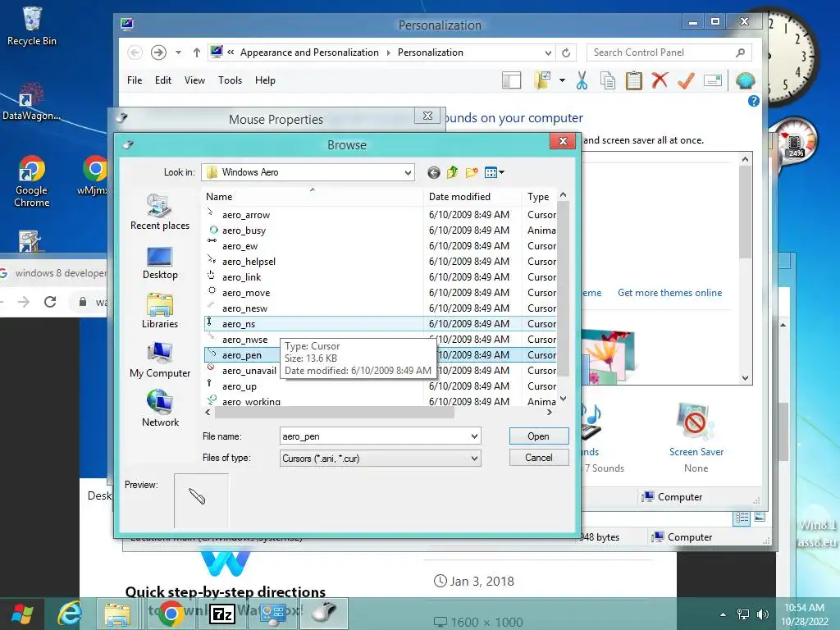Click Cancel button in Browse dialog
Viewport: 840px width, 630px height.
tap(538, 458)
